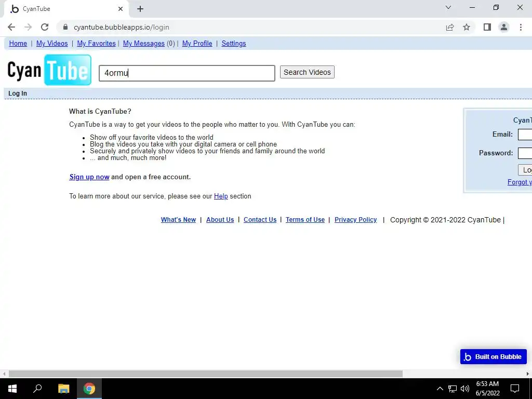
Task: Open My Videos page
Action: click(52, 44)
